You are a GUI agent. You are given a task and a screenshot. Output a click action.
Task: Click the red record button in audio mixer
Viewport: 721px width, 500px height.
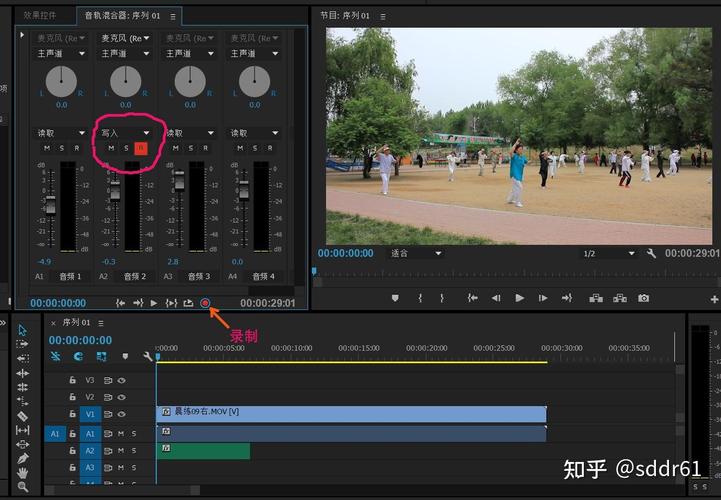pos(205,303)
